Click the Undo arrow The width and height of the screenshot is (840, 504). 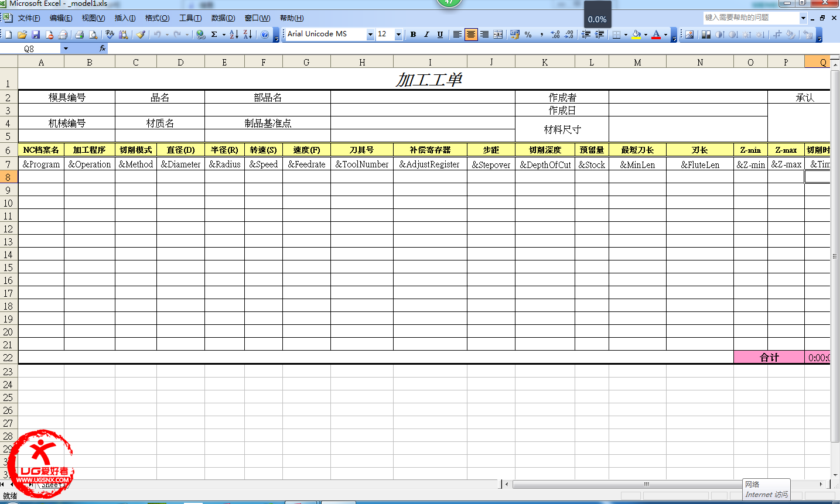(157, 35)
